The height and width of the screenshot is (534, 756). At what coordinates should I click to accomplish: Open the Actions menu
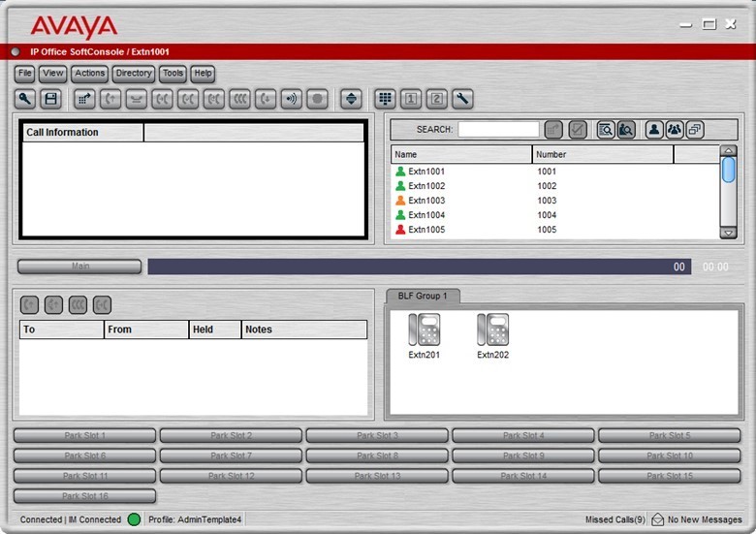click(90, 74)
